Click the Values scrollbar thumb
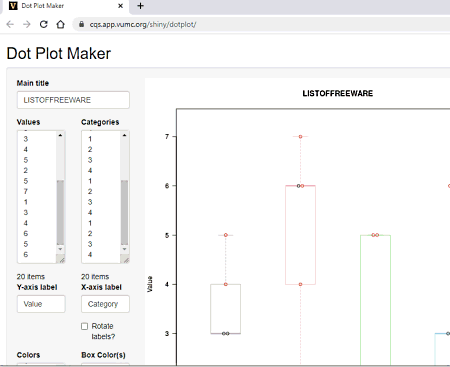Screen dimensions: 450x367 (x=60, y=212)
